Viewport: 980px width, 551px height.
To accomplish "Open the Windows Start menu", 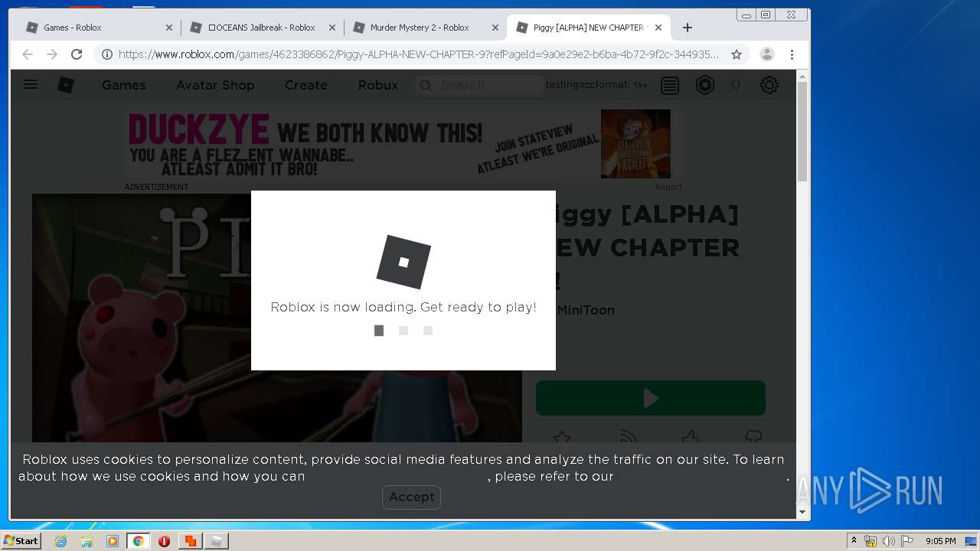I will (21, 541).
